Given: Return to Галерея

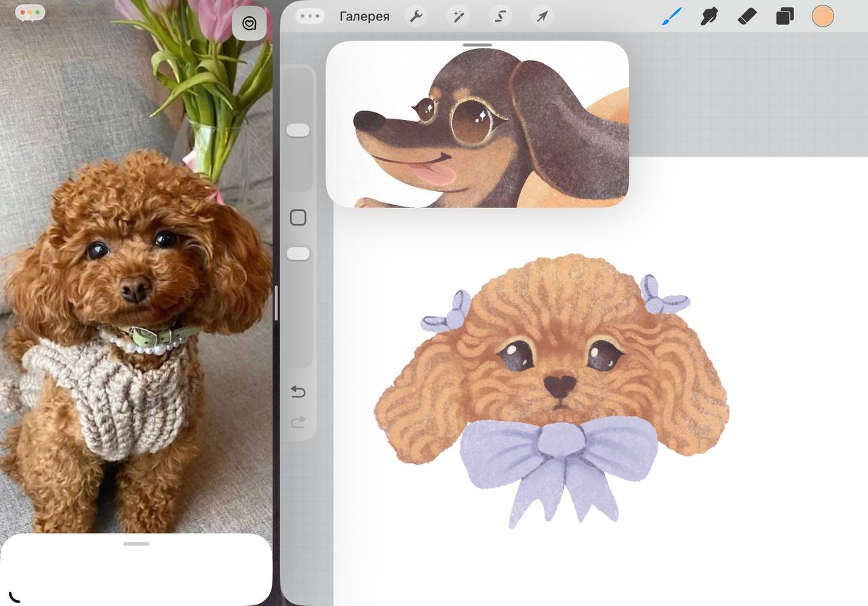Looking at the screenshot, I should click(x=364, y=16).
